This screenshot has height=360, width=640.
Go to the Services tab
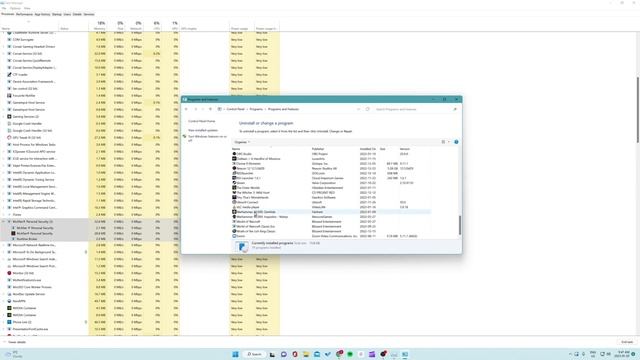click(x=89, y=14)
